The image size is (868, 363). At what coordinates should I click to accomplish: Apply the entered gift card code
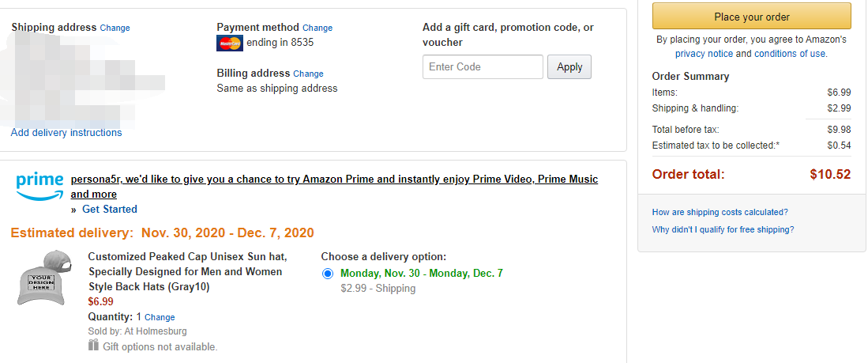569,67
